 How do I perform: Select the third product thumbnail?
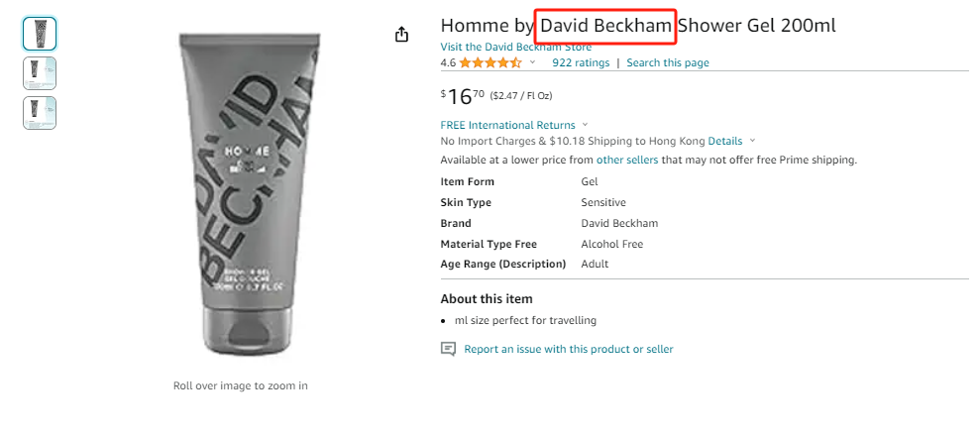pyautogui.click(x=40, y=113)
